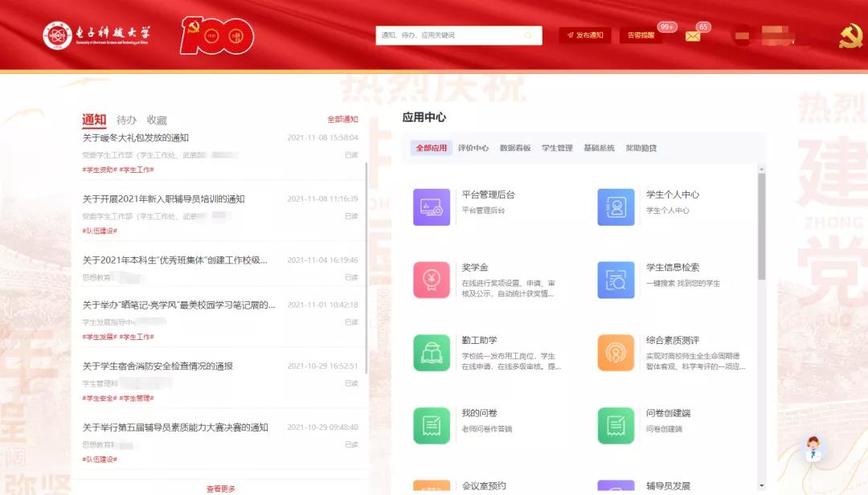Viewport: 868px width, 495px height.
Task: Switch to the 收藏 tab
Action: [x=157, y=120]
